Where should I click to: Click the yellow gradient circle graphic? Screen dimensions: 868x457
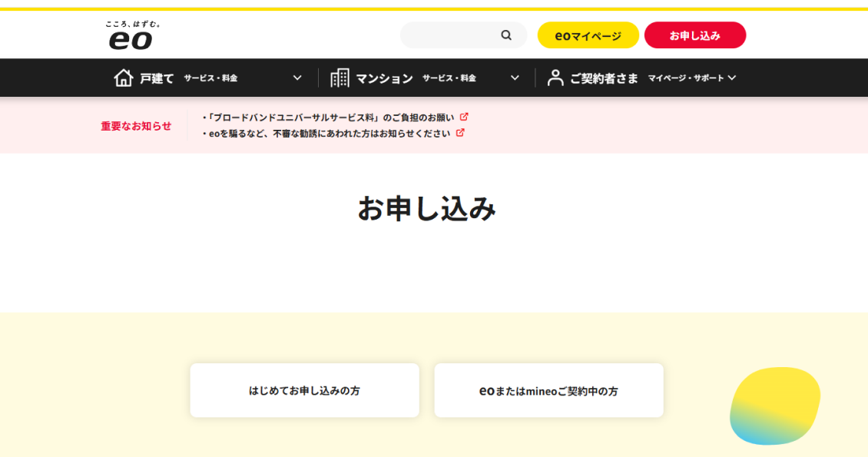(774, 406)
